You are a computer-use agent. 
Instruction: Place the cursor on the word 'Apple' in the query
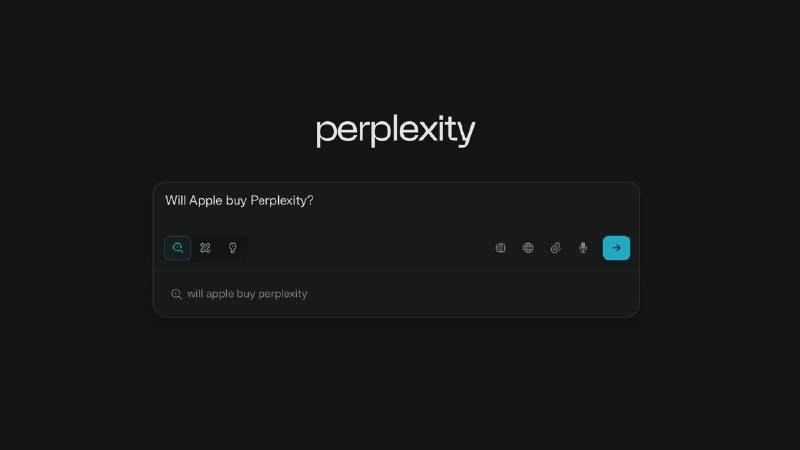pos(206,201)
